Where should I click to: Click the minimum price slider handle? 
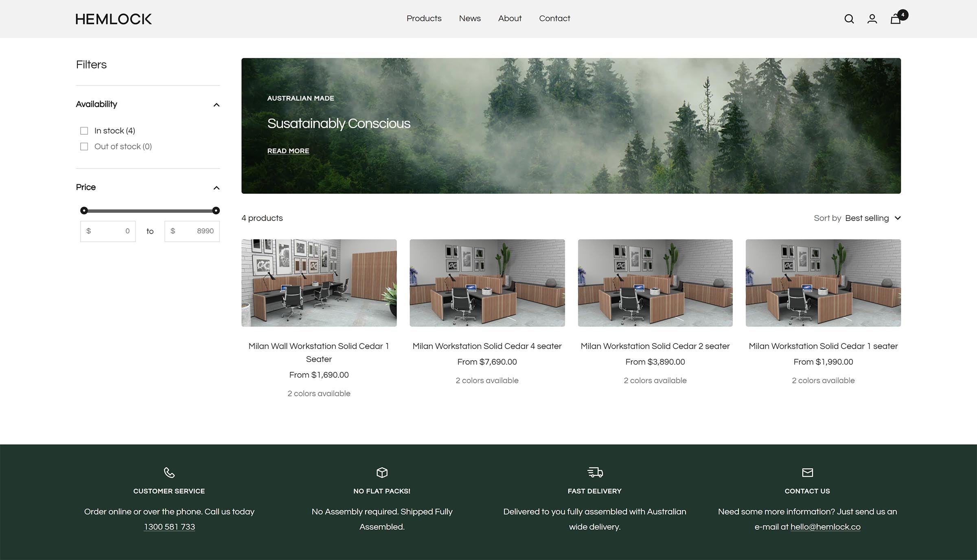tap(84, 210)
